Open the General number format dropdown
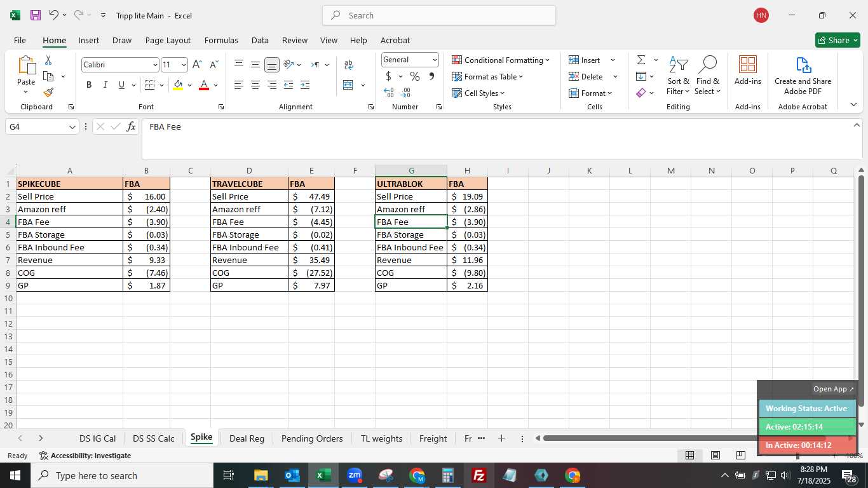868x488 pixels. click(x=435, y=60)
